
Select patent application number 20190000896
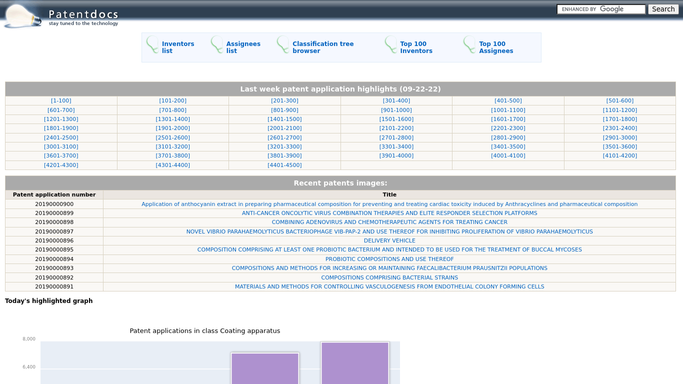[54, 241]
